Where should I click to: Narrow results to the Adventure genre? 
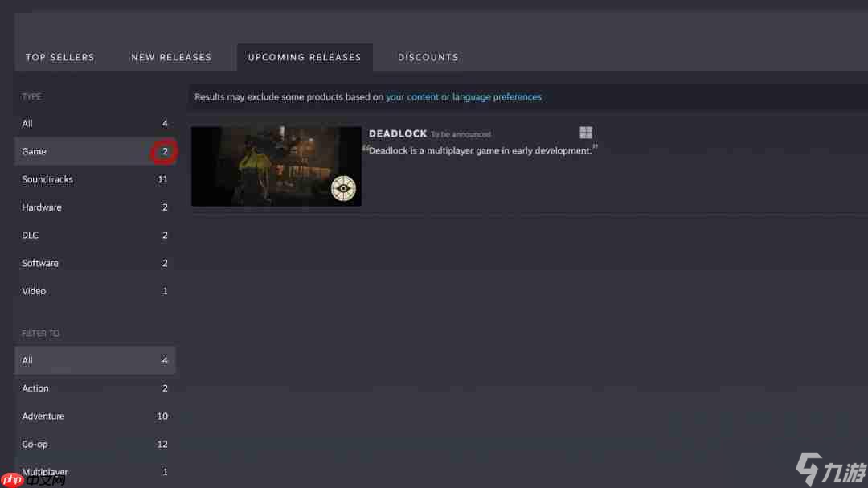tap(95, 416)
